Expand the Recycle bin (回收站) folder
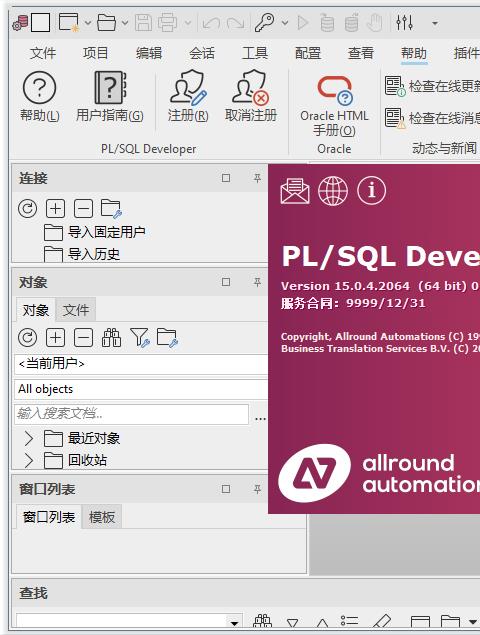This screenshot has width=480, height=635. [29, 460]
